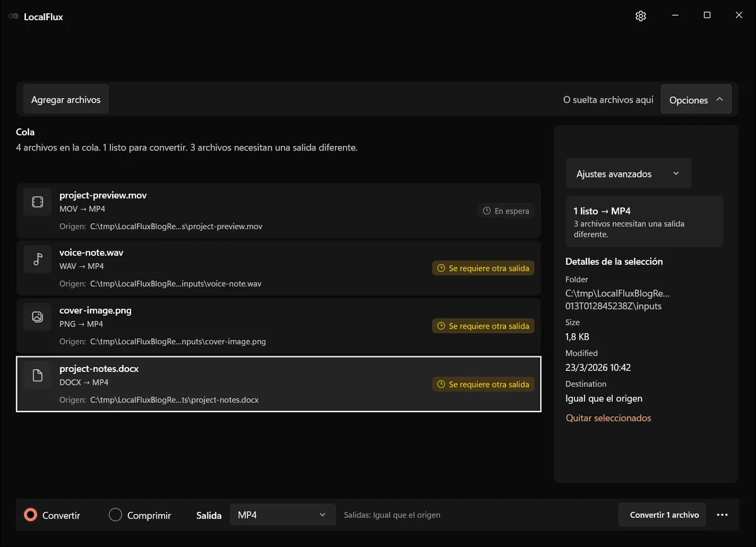
Task: Click the DOCX → MP4 conversion text
Action: pyautogui.click(x=84, y=382)
